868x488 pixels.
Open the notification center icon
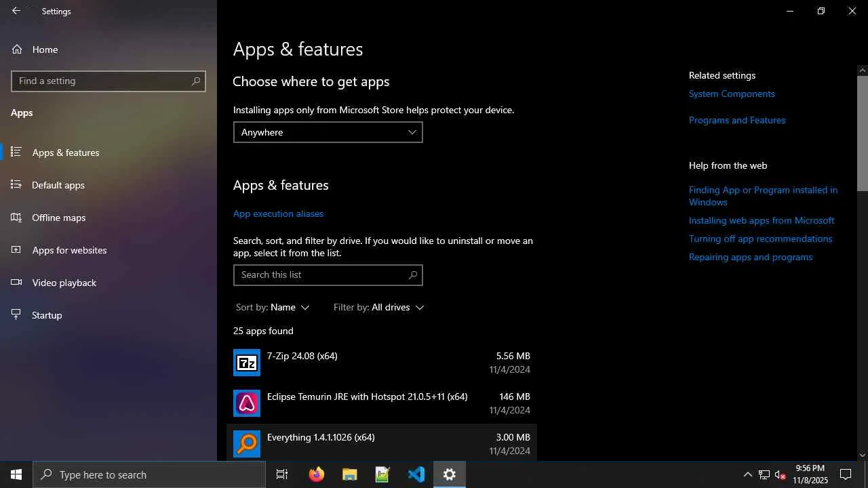click(846, 474)
